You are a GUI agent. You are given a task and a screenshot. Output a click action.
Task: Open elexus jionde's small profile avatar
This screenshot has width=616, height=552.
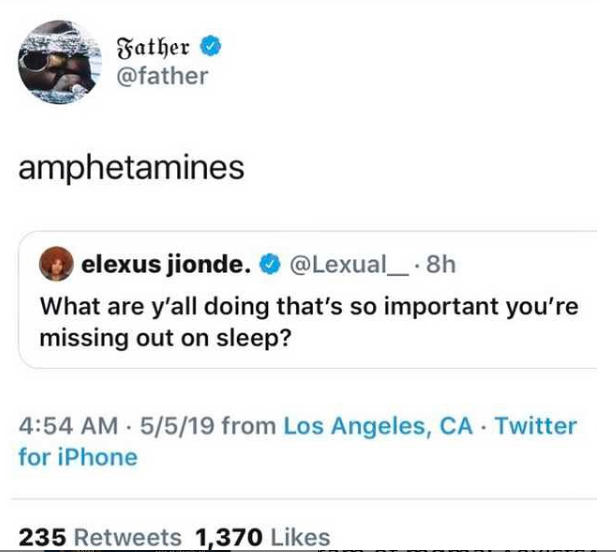pyautogui.click(x=55, y=265)
